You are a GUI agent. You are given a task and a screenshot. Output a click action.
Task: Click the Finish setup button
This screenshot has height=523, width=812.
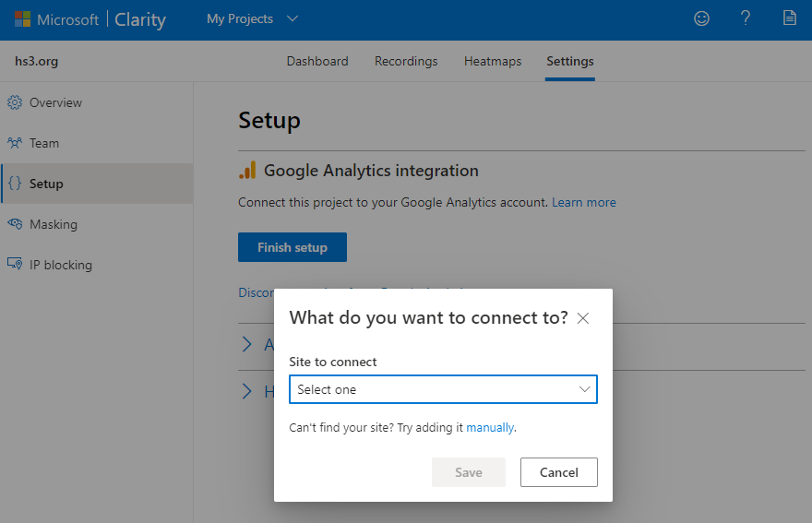(x=293, y=247)
